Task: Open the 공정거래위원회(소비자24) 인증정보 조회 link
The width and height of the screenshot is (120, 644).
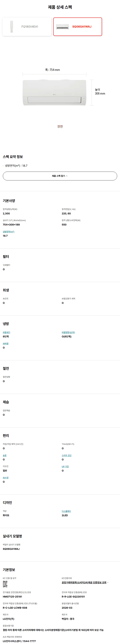Action: tap(84, 582)
